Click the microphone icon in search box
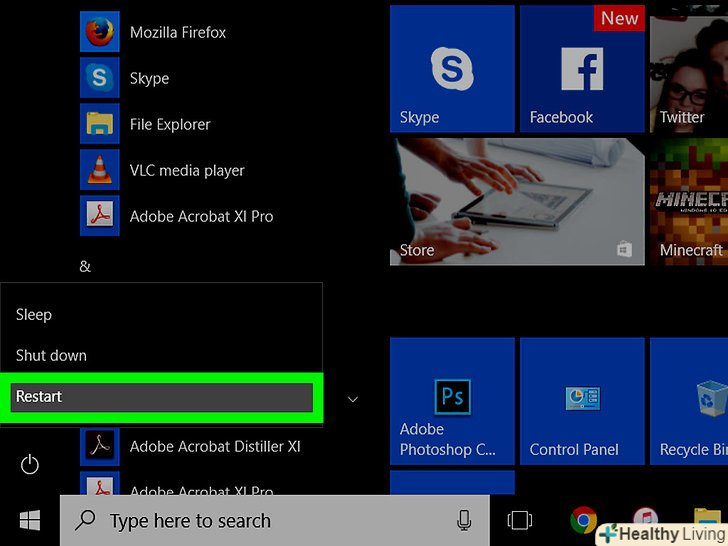The image size is (728, 546). (464, 520)
